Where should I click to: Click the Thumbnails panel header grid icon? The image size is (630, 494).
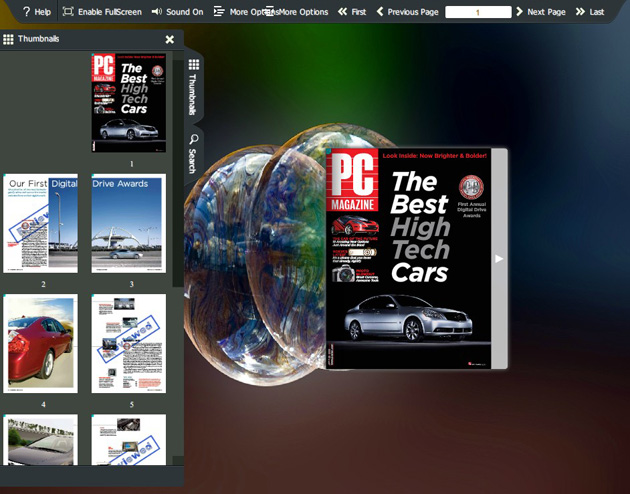(8, 39)
